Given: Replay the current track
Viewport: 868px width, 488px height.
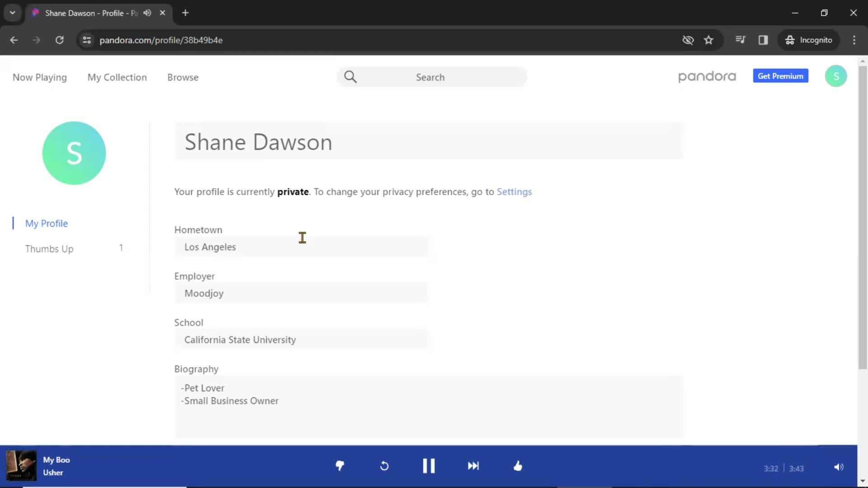Looking at the screenshot, I should point(384,466).
